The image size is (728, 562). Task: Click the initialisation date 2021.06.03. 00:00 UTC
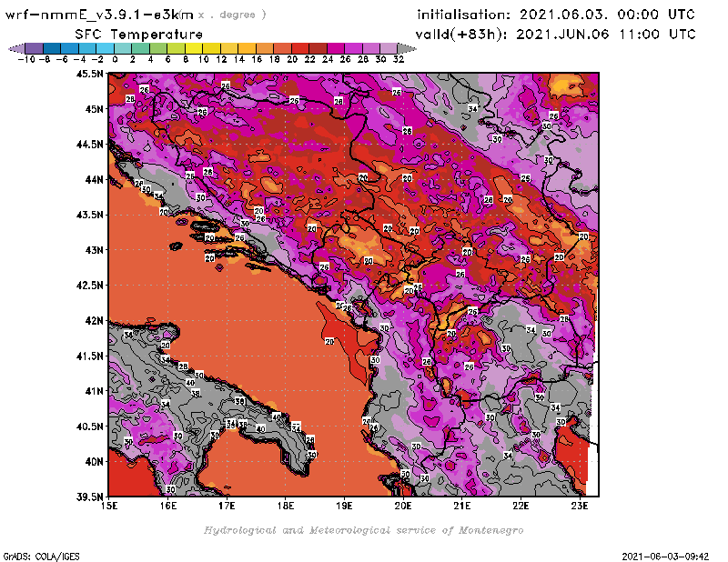[556, 15]
